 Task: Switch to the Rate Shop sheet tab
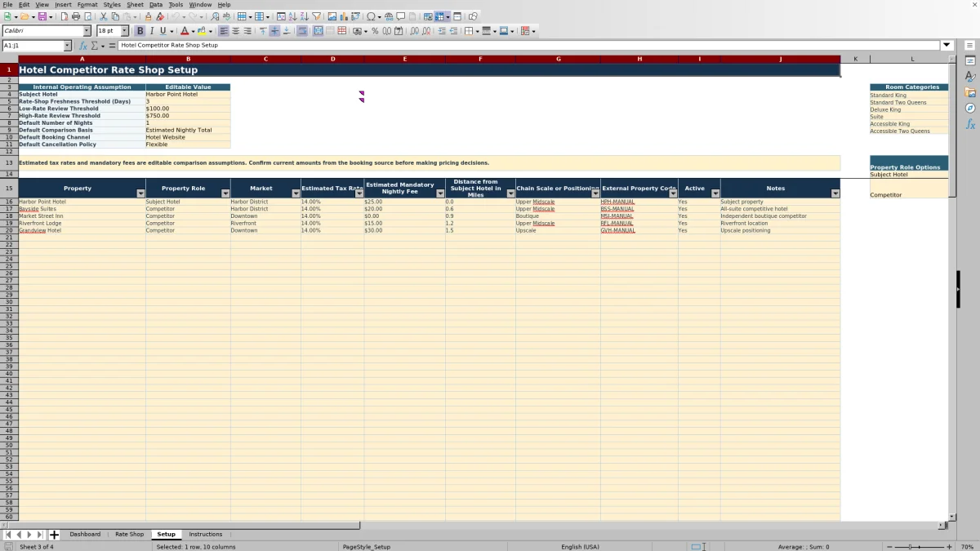[129, 535]
